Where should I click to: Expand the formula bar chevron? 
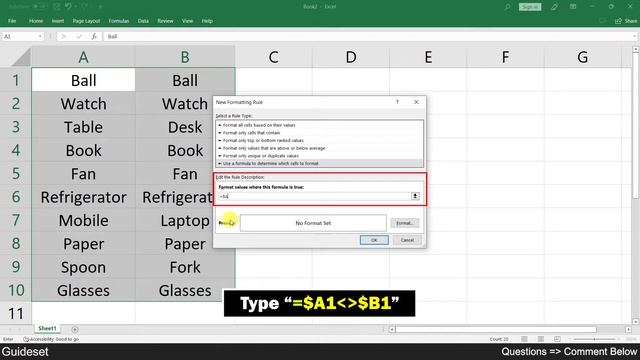pos(634,36)
